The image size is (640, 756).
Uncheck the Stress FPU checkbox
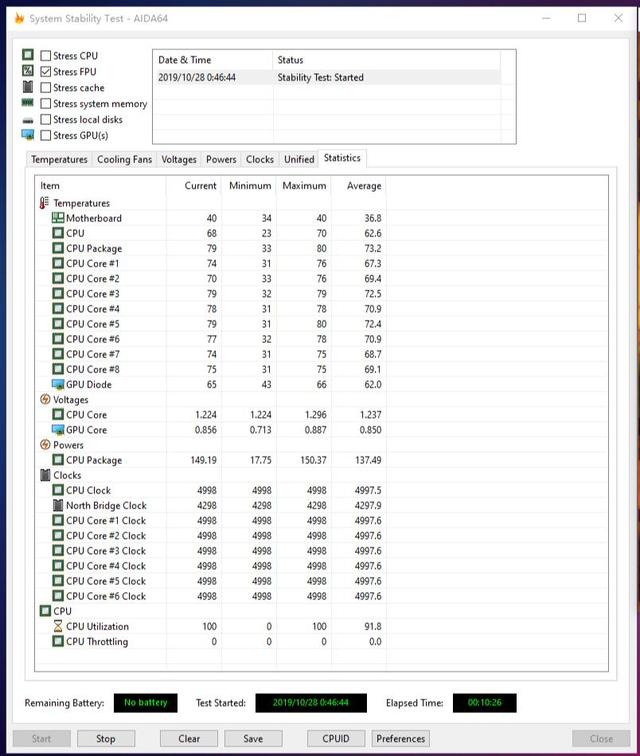[x=46, y=72]
